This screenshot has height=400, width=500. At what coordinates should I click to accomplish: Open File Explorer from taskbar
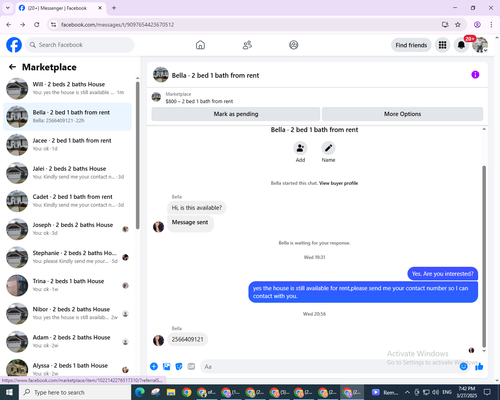coord(171,392)
